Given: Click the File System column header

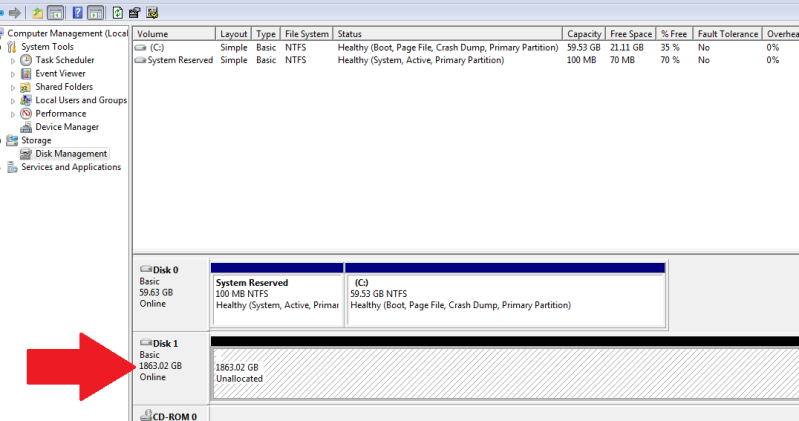Looking at the screenshot, I should (x=306, y=34).
